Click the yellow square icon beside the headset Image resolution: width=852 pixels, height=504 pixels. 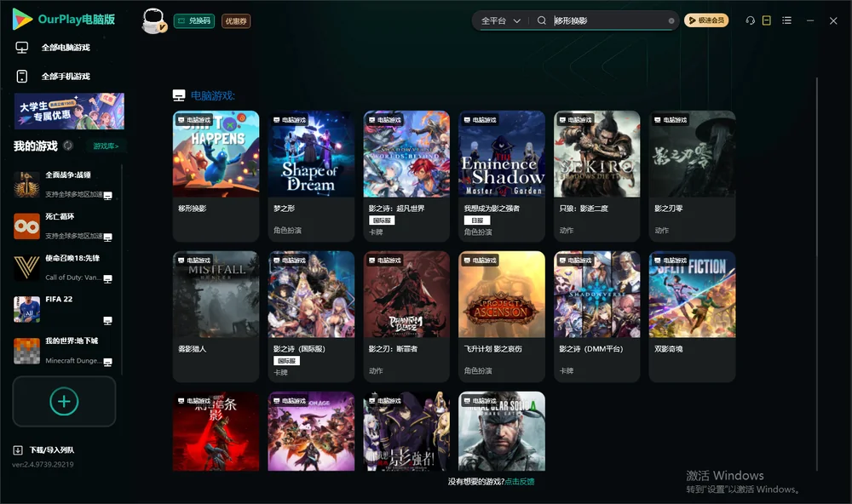click(x=767, y=20)
